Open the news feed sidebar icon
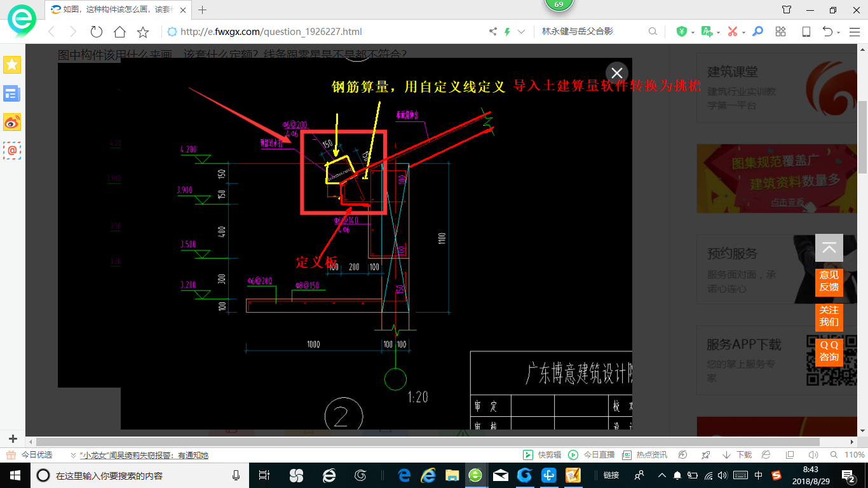 click(x=12, y=93)
